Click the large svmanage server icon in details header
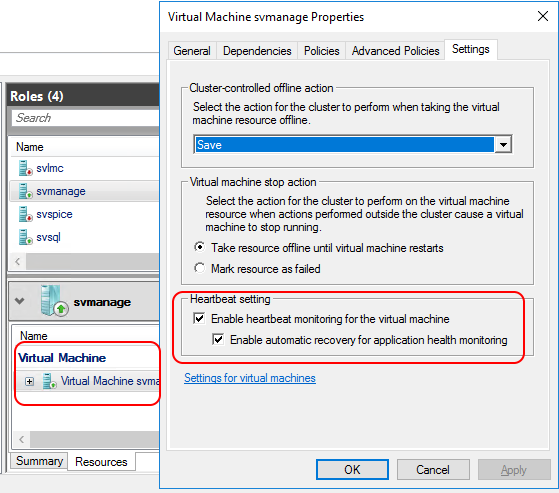Viewport: 559px width, 493px height. [x=54, y=301]
